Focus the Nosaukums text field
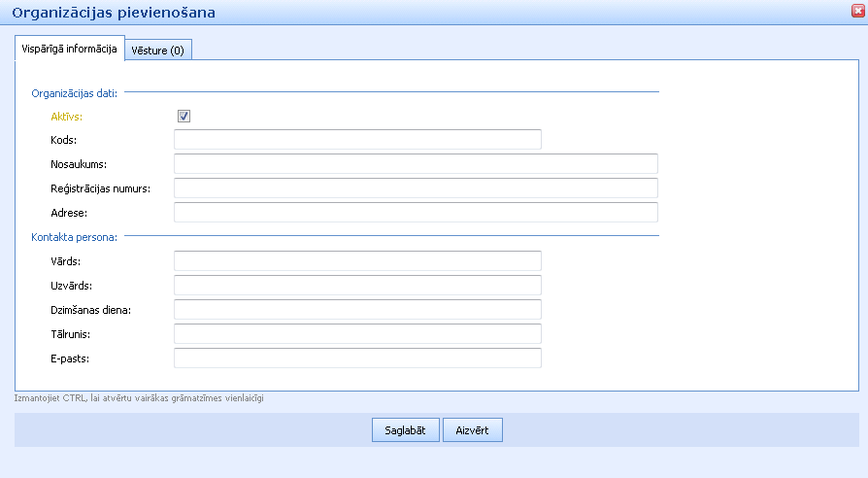Image resolution: width=868 pixels, height=478 pixels. pos(416,163)
